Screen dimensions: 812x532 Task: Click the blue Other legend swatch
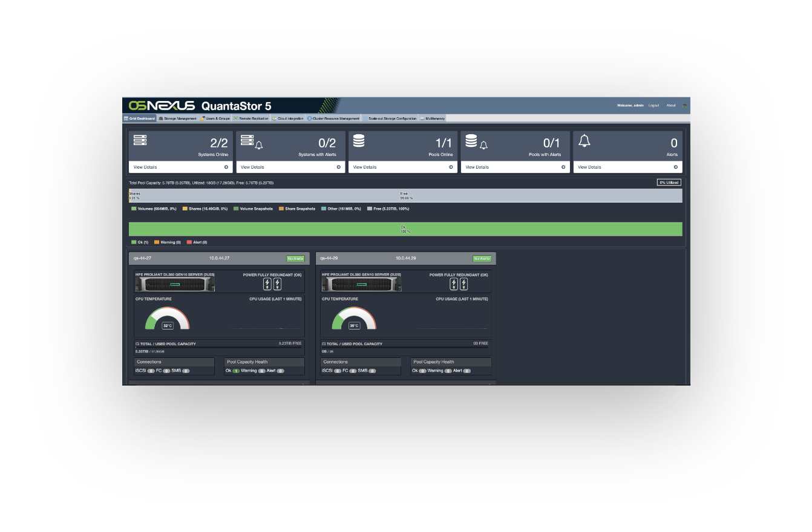324,209
